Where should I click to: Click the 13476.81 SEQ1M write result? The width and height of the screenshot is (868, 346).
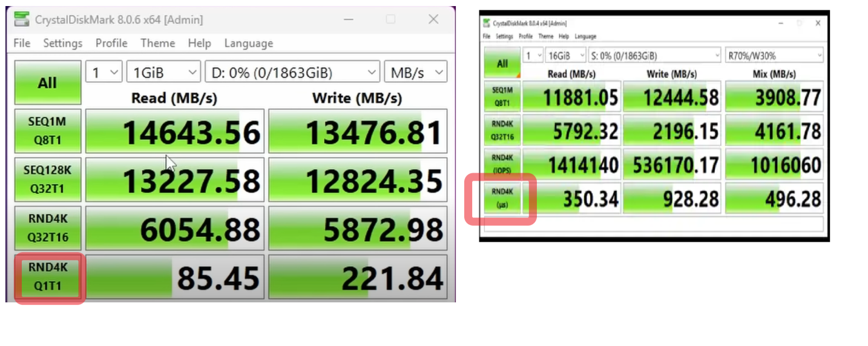pos(358,131)
